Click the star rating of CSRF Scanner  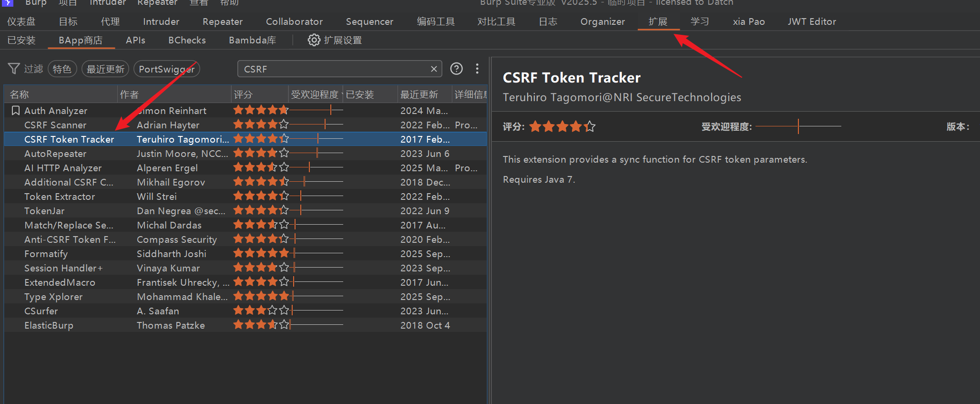click(261, 125)
